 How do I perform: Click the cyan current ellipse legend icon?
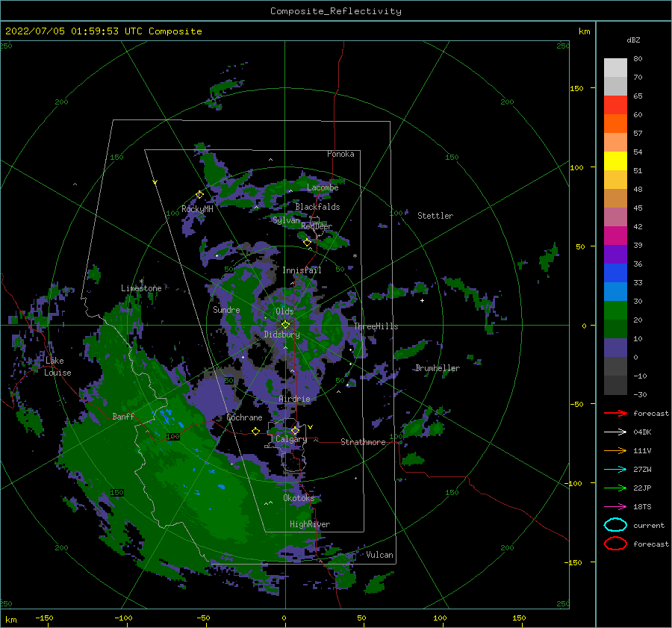[615, 525]
